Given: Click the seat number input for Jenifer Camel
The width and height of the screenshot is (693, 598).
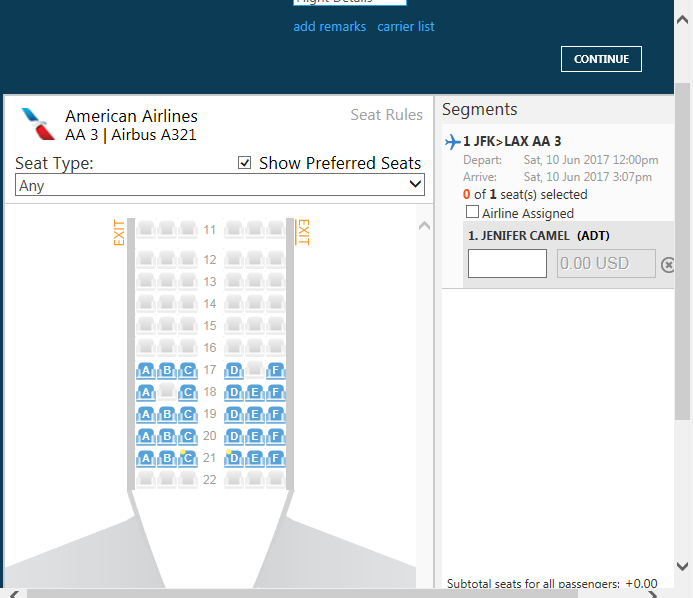Looking at the screenshot, I should click(x=507, y=264).
